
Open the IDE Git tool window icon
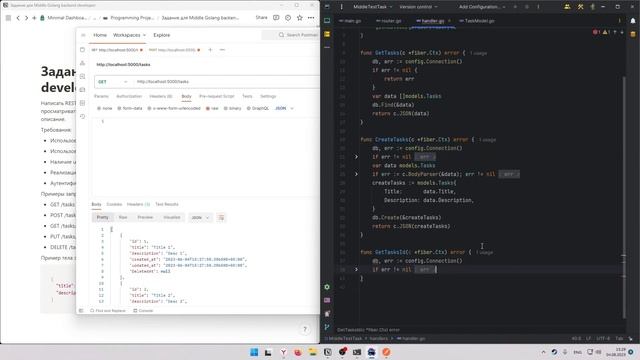point(327,327)
